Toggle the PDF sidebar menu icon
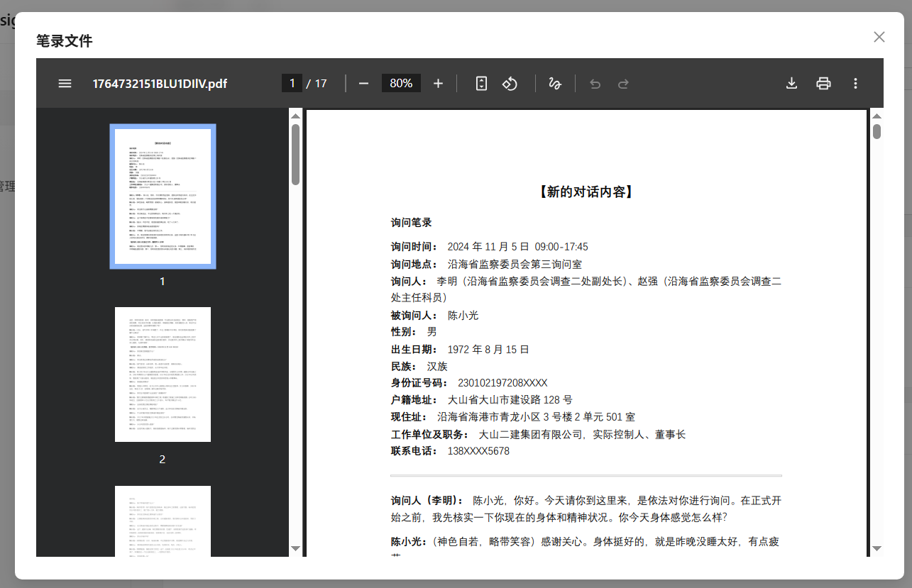This screenshot has width=912, height=588. click(x=65, y=84)
